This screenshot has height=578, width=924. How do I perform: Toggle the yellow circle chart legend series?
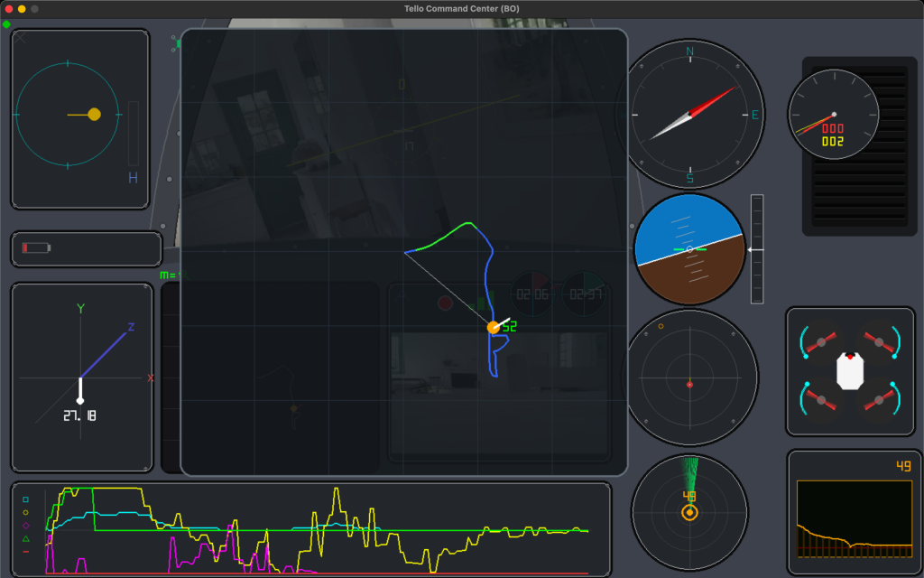point(25,512)
